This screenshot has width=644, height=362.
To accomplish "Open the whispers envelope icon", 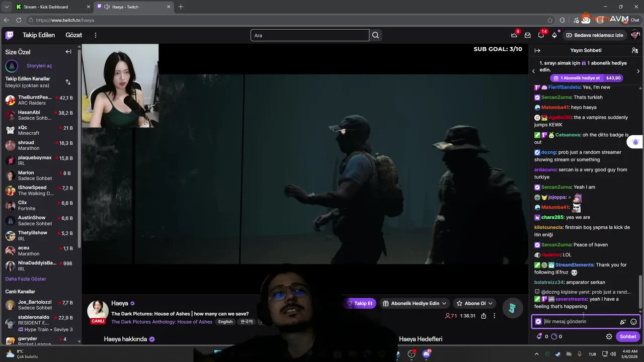I will tap(528, 35).
